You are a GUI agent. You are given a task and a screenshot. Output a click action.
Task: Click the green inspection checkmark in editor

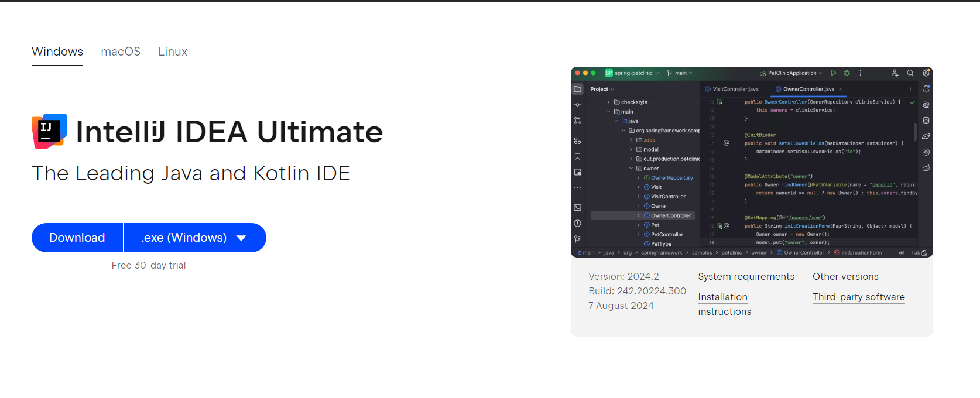[912, 102]
